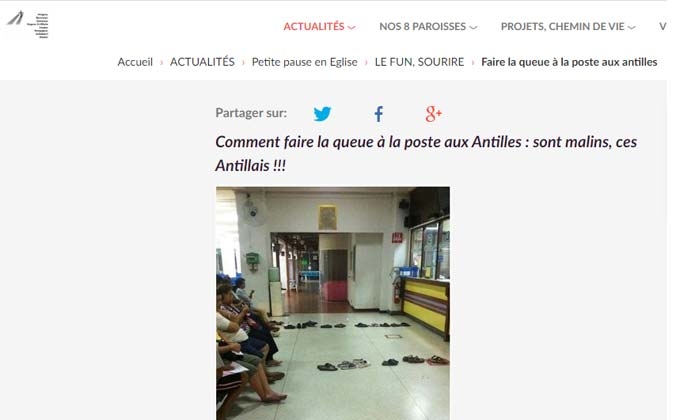The width and height of the screenshot is (675, 420).
Task: Expand the NOS 8 PAROISSES chevron
Action: click(x=473, y=28)
